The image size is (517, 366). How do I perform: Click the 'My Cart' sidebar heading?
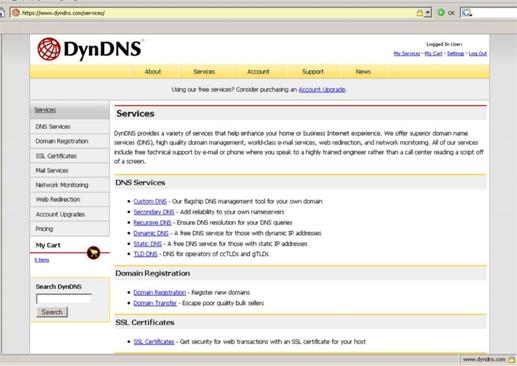[48, 245]
